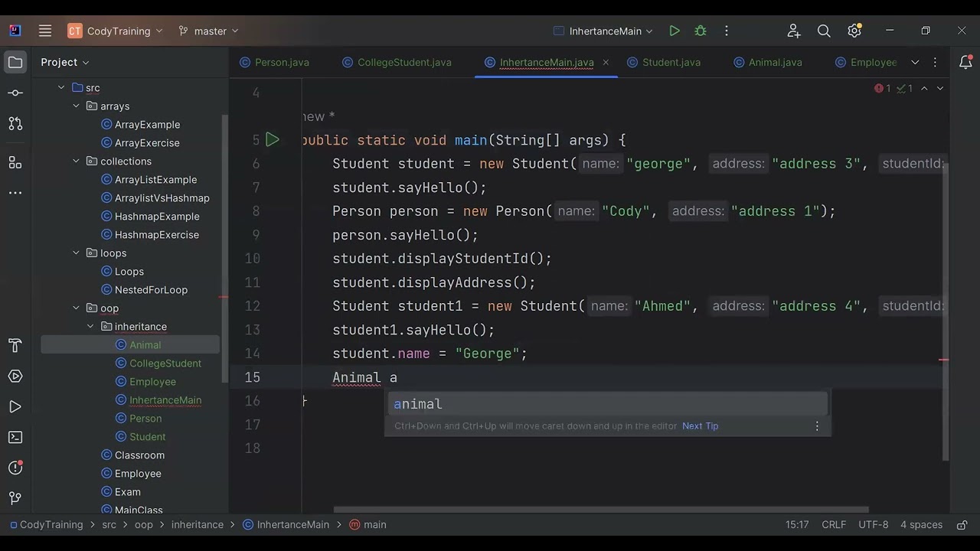Open the Project view dropdown
Image resolution: width=980 pixels, height=551 pixels.
pyautogui.click(x=65, y=62)
